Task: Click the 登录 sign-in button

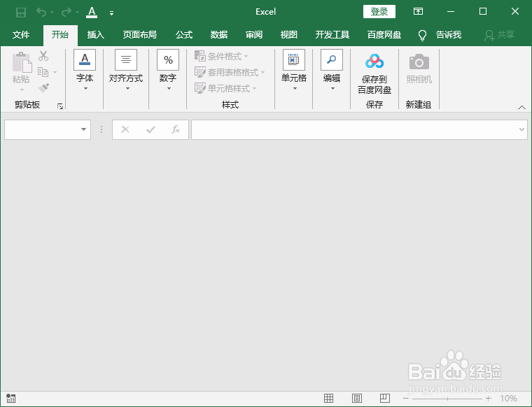Action: 379,11
